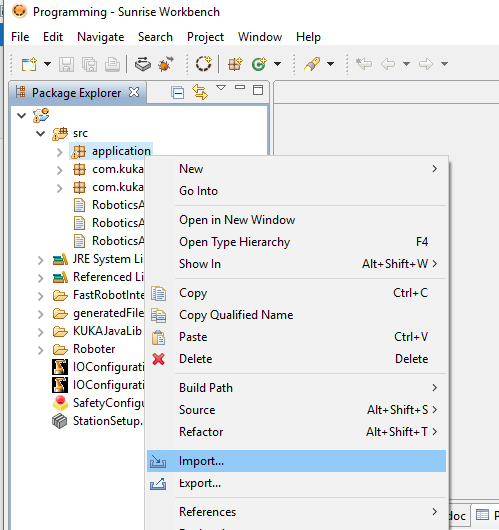Click the Back navigation arrow icon

click(388, 64)
